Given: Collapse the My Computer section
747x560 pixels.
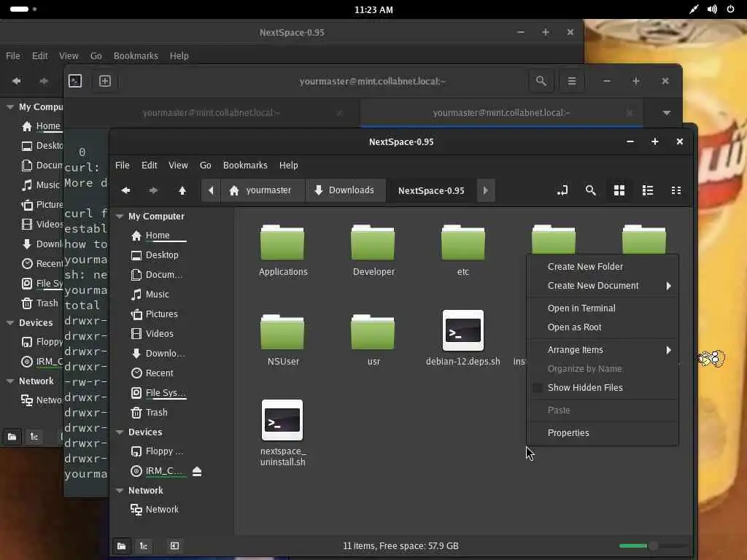Looking at the screenshot, I should pyautogui.click(x=120, y=217).
